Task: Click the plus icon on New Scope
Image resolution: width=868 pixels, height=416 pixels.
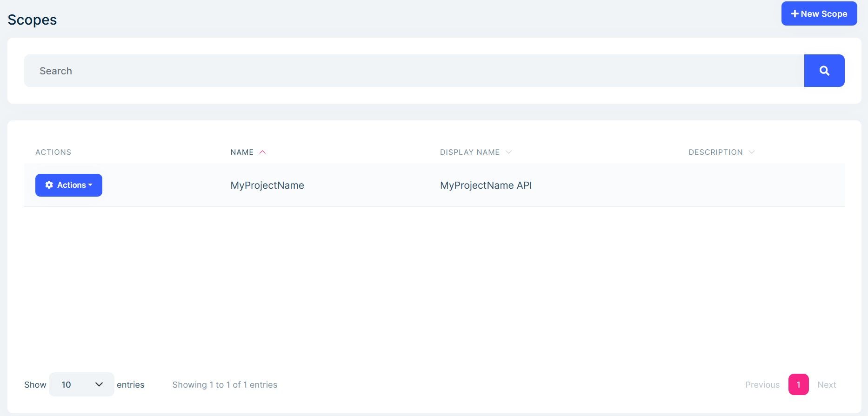Action: pyautogui.click(x=795, y=14)
